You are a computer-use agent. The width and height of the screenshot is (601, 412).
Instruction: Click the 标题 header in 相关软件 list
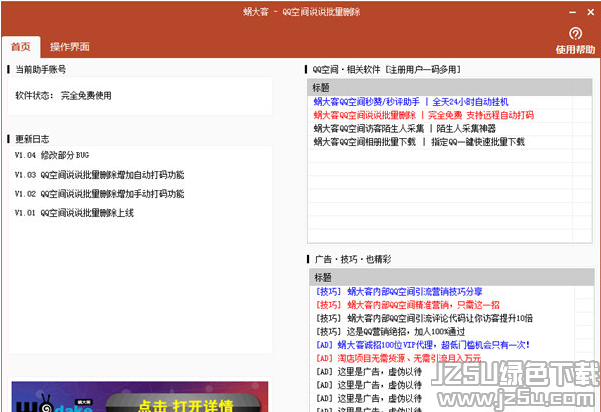(450, 87)
